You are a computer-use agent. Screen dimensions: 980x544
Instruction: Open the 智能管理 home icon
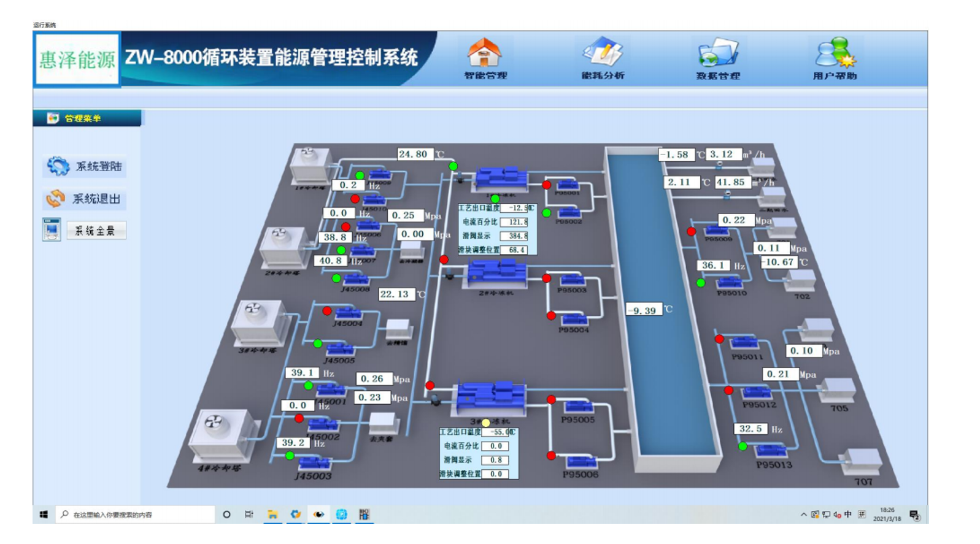pos(484,54)
